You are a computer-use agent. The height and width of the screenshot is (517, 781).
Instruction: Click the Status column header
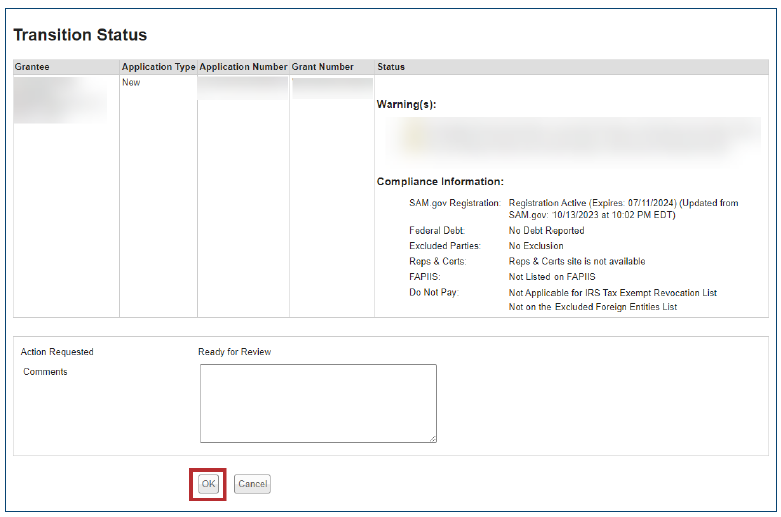tap(391, 67)
